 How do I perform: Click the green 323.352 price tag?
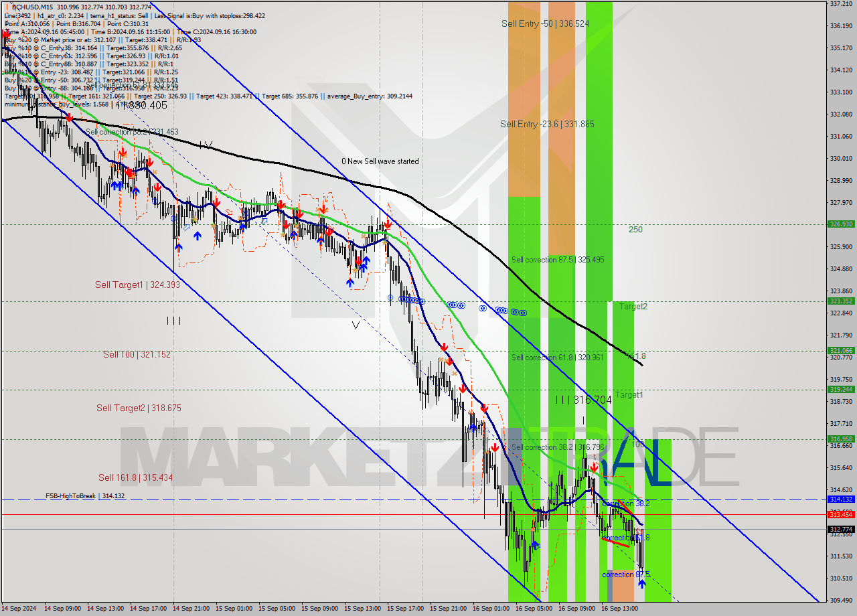[x=841, y=301]
